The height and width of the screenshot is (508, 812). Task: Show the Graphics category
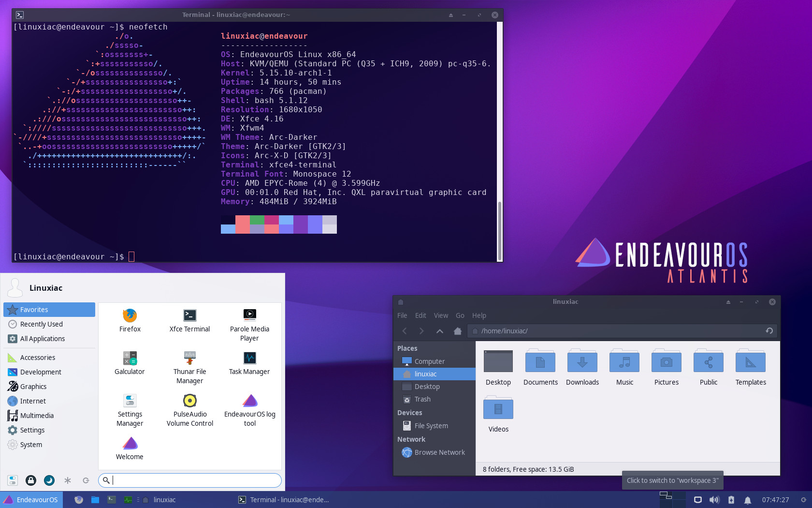[x=49, y=387]
